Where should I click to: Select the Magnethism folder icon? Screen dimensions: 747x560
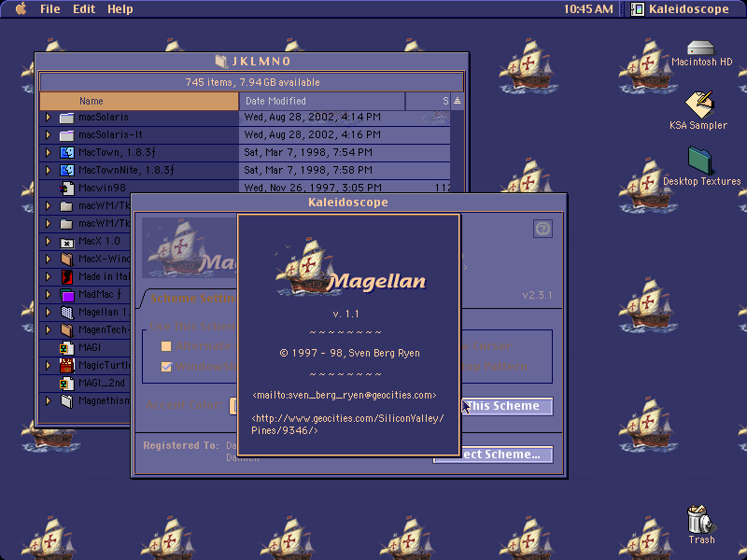point(66,401)
